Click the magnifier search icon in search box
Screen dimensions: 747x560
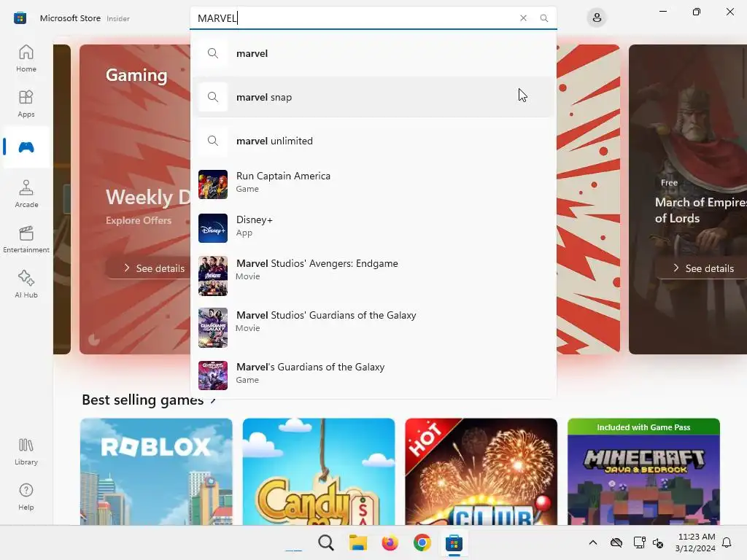click(x=543, y=18)
